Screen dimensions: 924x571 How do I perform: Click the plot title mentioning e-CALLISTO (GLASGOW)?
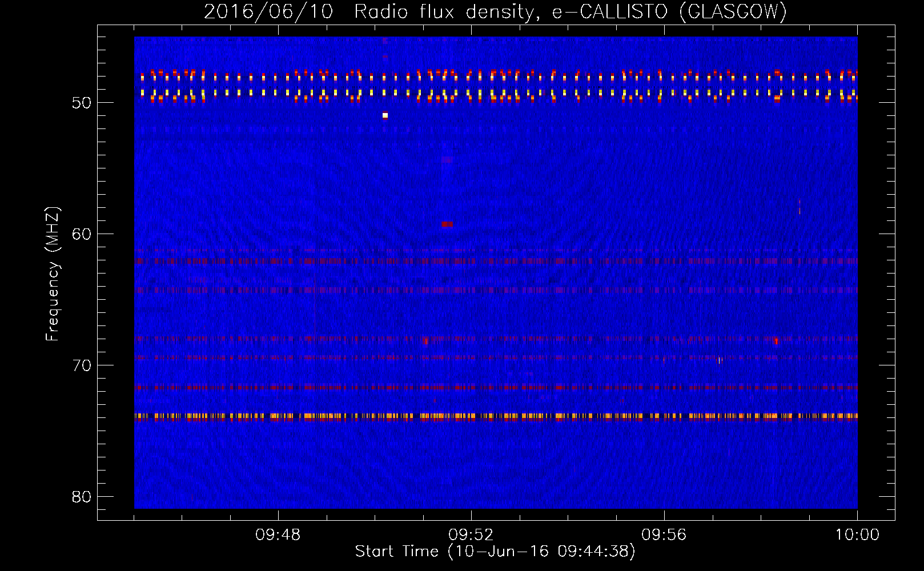tap(495, 11)
